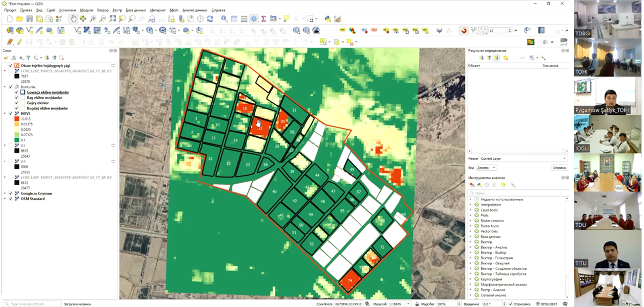Screen dimensions: 644x307
Task: Select the Gowaça ekilen meýdanlar layer
Action: pyautogui.click(x=47, y=92)
